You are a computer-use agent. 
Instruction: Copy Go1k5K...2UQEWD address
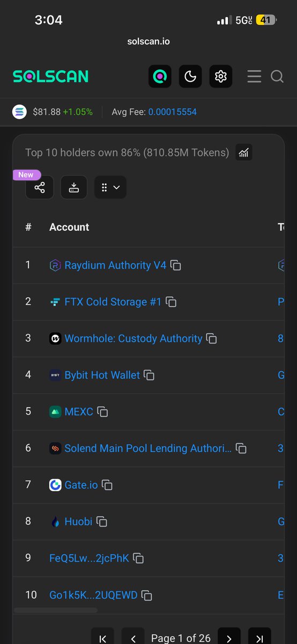[x=146, y=595]
